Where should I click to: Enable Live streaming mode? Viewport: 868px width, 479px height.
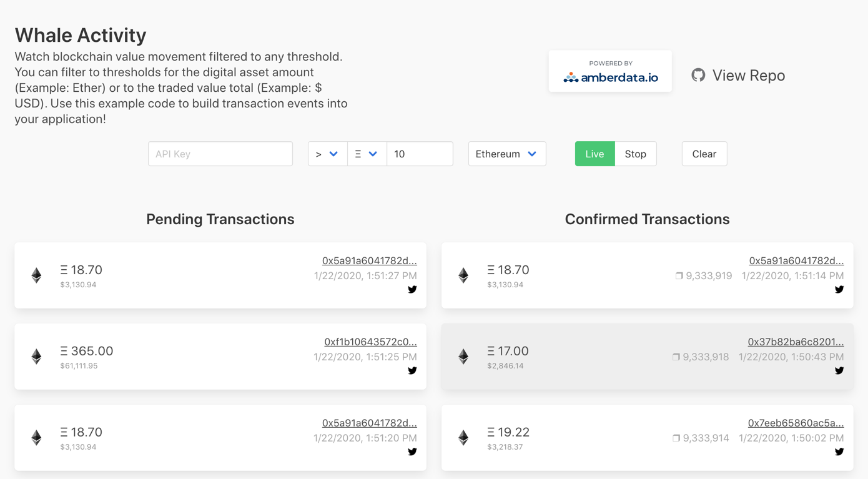[x=594, y=154]
